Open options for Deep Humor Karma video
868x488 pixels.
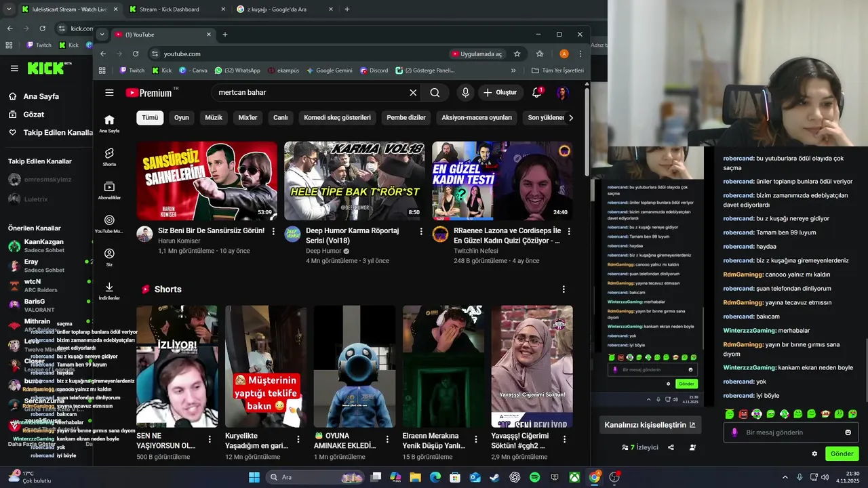pyautogui.click(x=421, y=231)
